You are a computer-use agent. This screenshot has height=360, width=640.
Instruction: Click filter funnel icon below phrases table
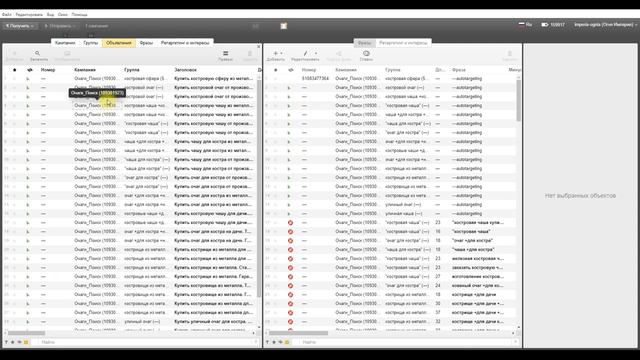(267, 342)
